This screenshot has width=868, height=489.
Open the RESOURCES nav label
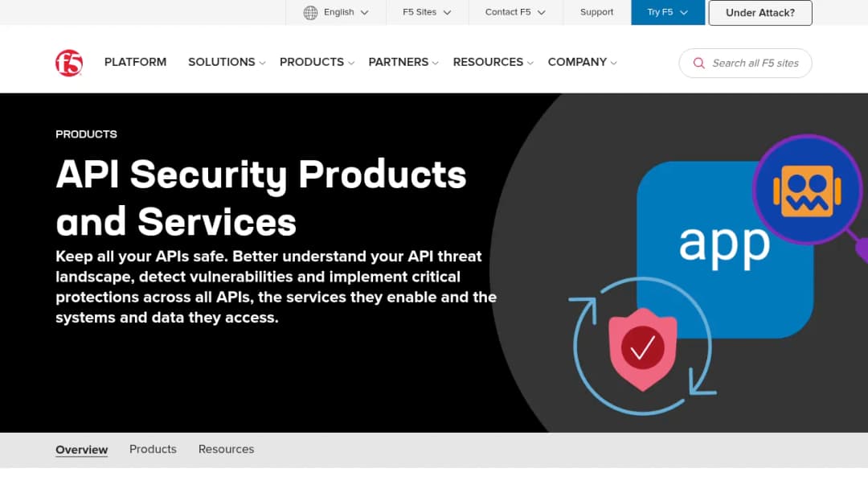[488, 62]
